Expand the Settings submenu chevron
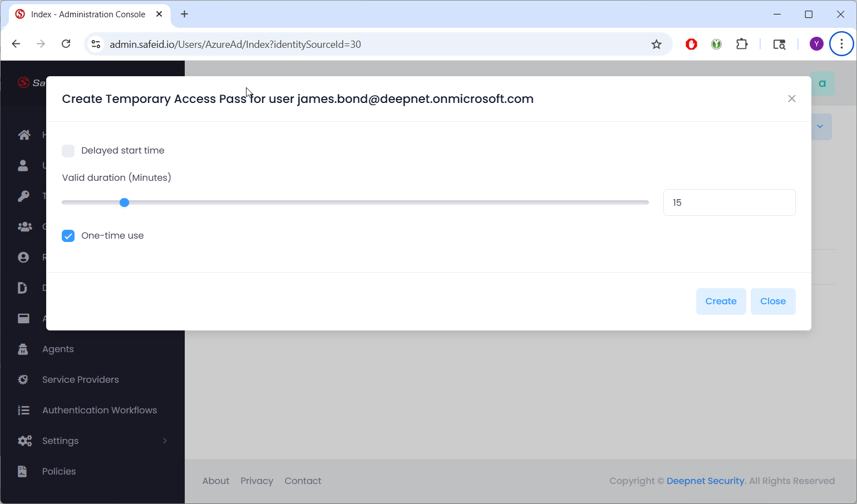This screenshot has width=857, height=504. point(165,441)
